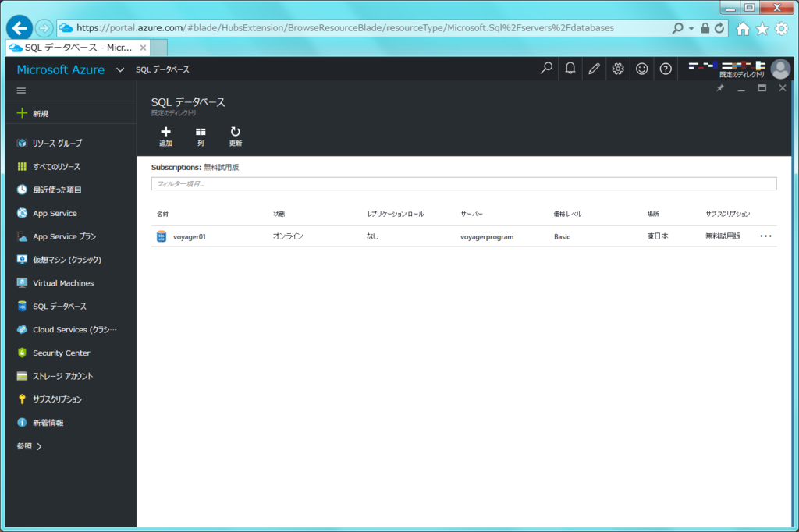Toggle the hamburger sidebar menu
This screenshot has width=799, height=532.
point(21,90)
